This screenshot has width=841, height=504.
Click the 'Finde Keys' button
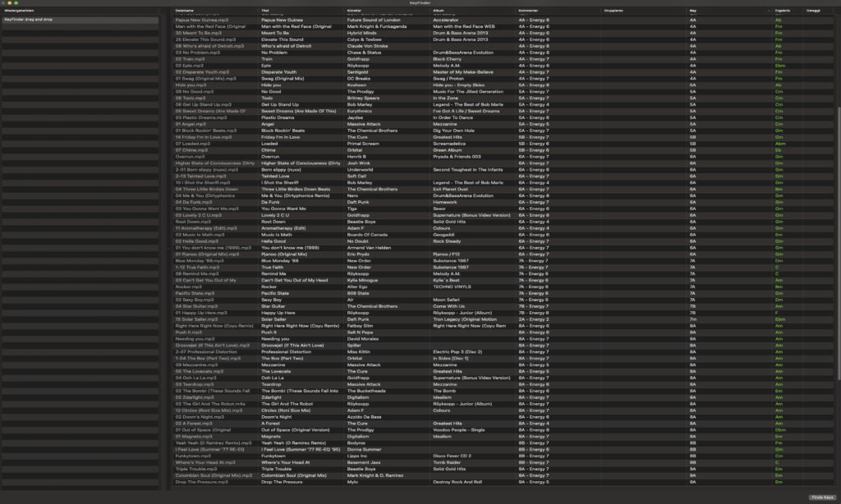(821, 498)
